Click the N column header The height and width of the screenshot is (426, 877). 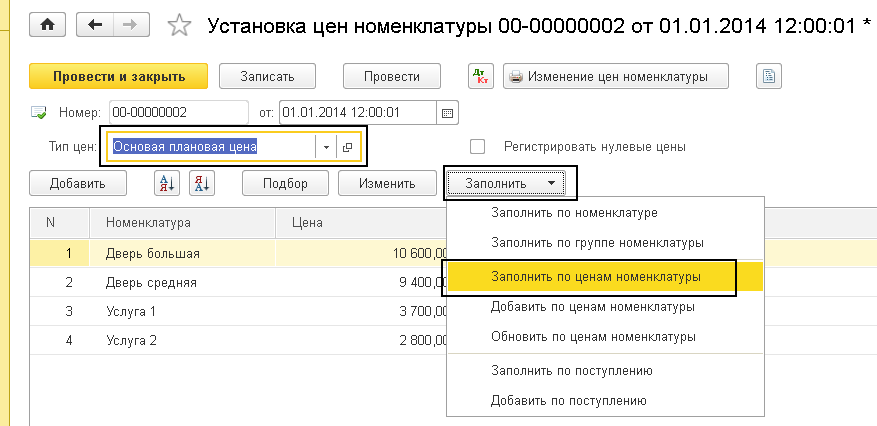[x=60, y=223]
